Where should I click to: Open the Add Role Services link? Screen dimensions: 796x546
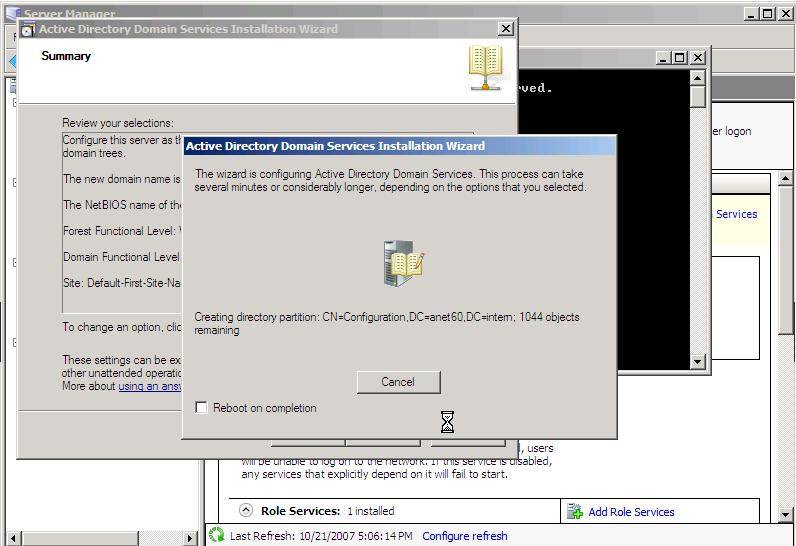pyautogui.click(x=631, y=512)
